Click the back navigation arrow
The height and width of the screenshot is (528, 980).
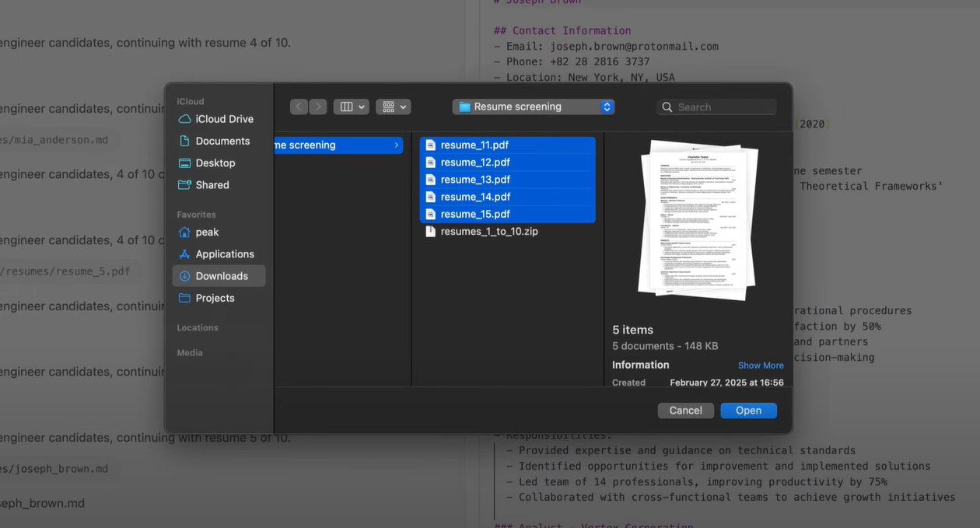[299, 107]
